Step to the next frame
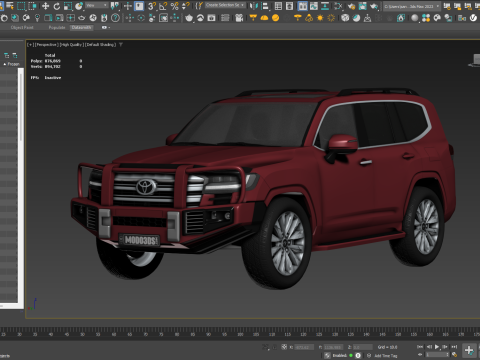 tap(445, 347)
